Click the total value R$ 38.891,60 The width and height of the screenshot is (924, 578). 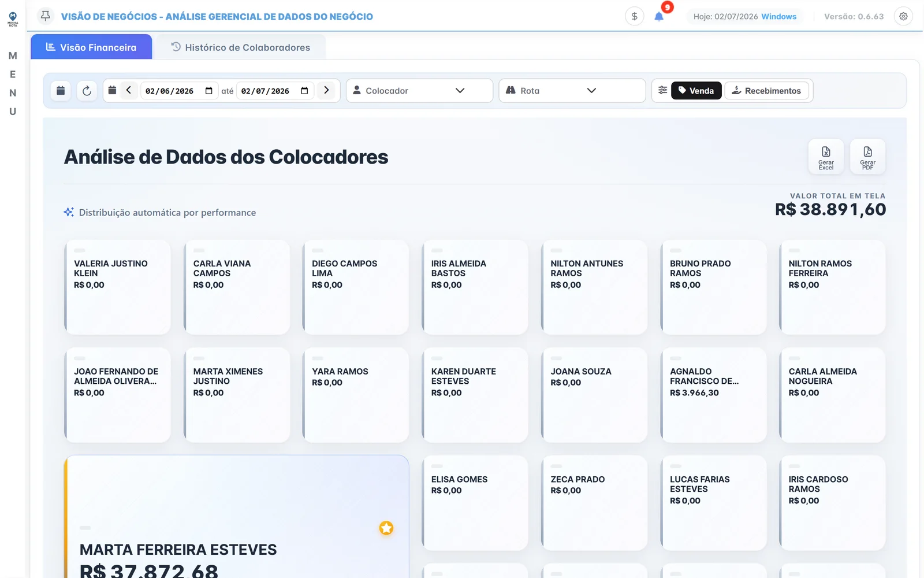pyautogui.click(x=830, y=209)
